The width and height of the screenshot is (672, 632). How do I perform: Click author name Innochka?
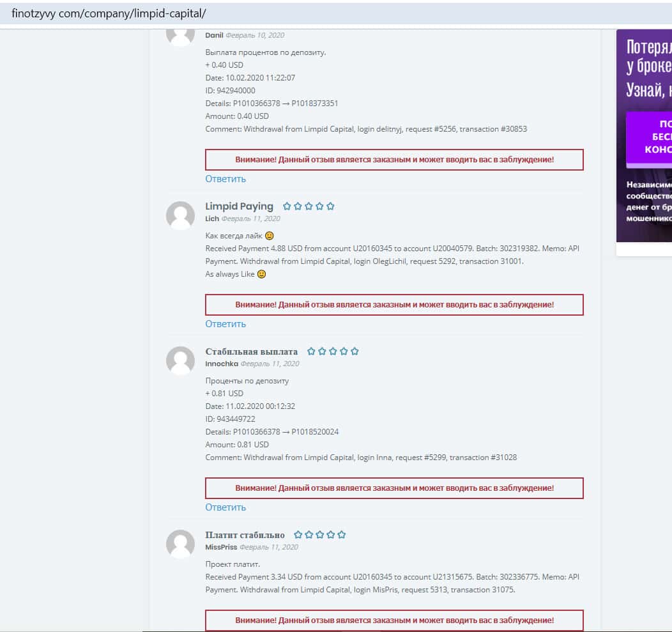[x=222, y=364]
